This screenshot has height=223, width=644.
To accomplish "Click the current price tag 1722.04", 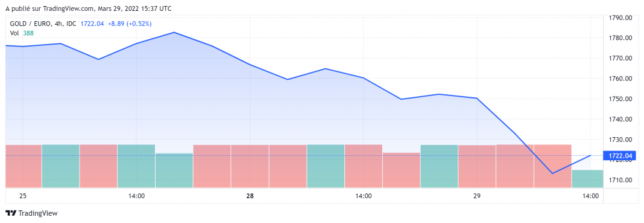I will pos(619,155).
